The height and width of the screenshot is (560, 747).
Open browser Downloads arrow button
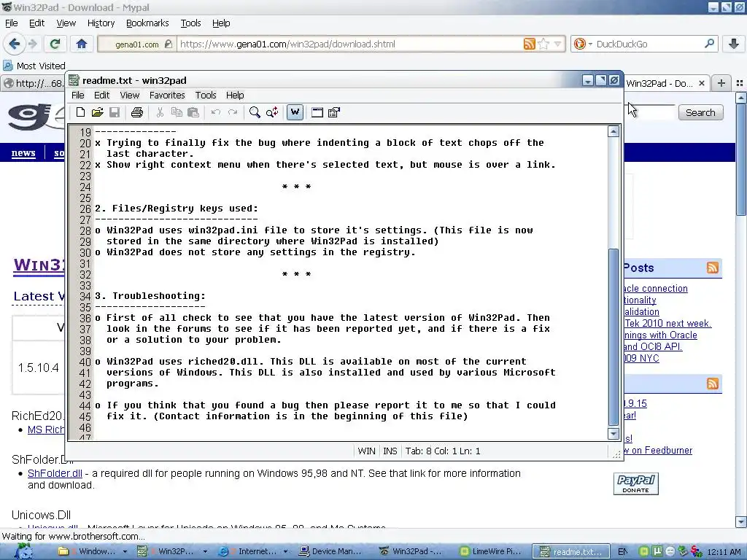(x=734, y=44)
